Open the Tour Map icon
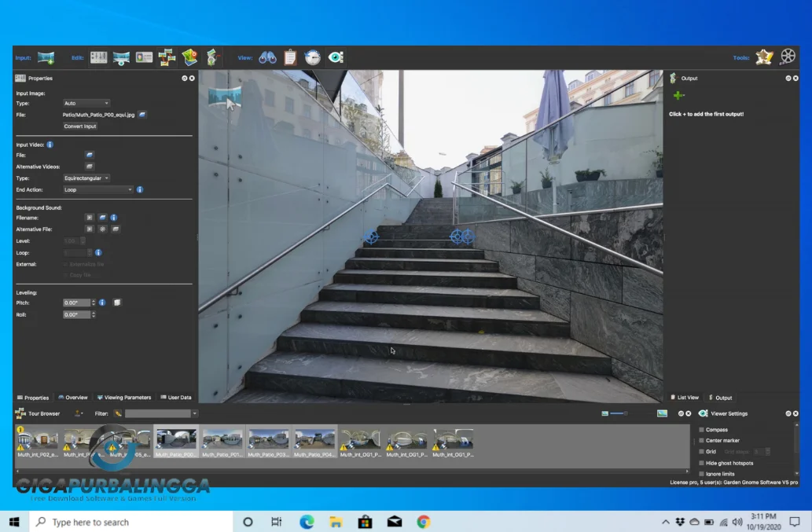Image resolution: width=812 pixels, height=532 pixels. tap(189, 57)
